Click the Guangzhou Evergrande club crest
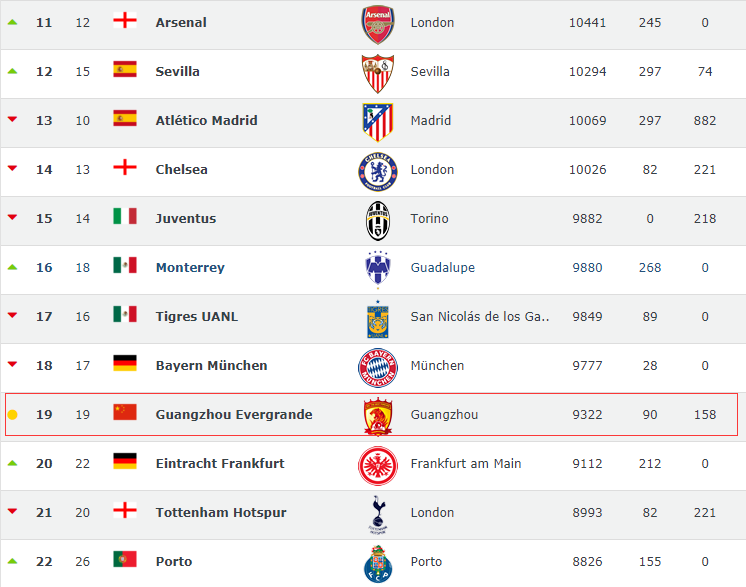Screen dimensions: 746x587 point(378,417)
